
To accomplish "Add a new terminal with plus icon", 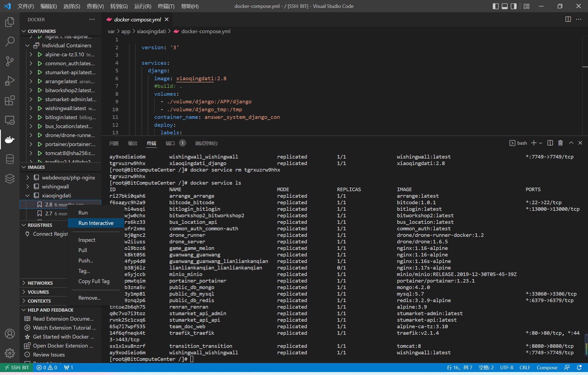I will coord(534,143).
